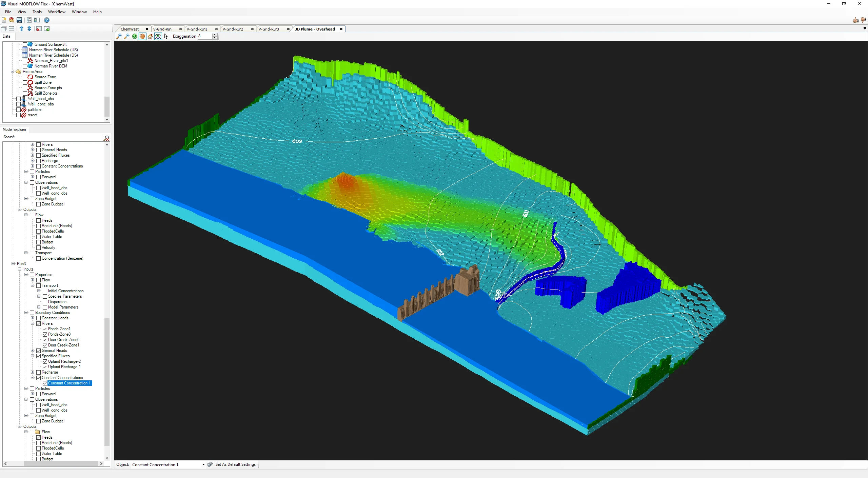Reset view with the home icon
Screen dimensions: 868x478
pos(150,36)
